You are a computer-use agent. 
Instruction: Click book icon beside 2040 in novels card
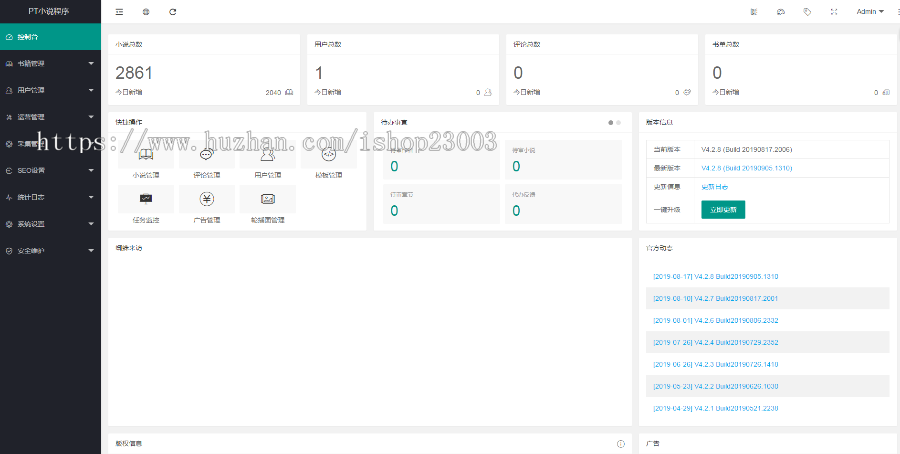point(289,92)
